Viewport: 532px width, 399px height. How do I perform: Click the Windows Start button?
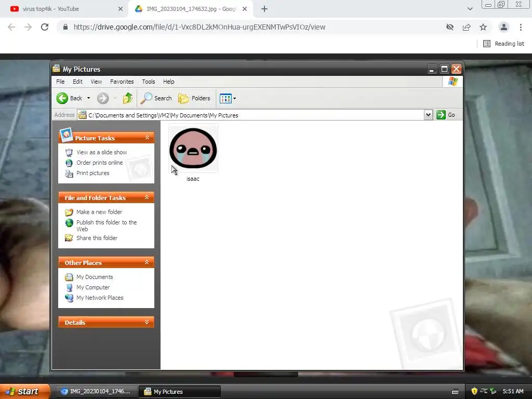pos(25,391)
